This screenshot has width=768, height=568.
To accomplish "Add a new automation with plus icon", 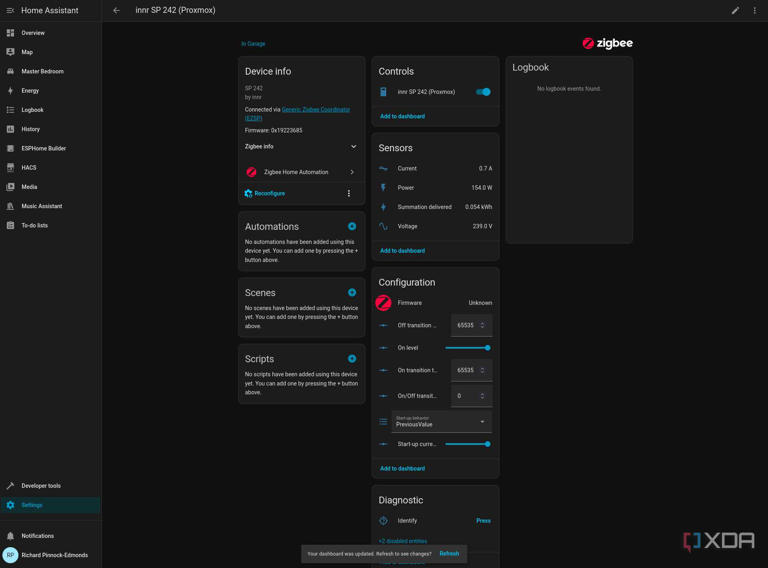I will [352, 227].
